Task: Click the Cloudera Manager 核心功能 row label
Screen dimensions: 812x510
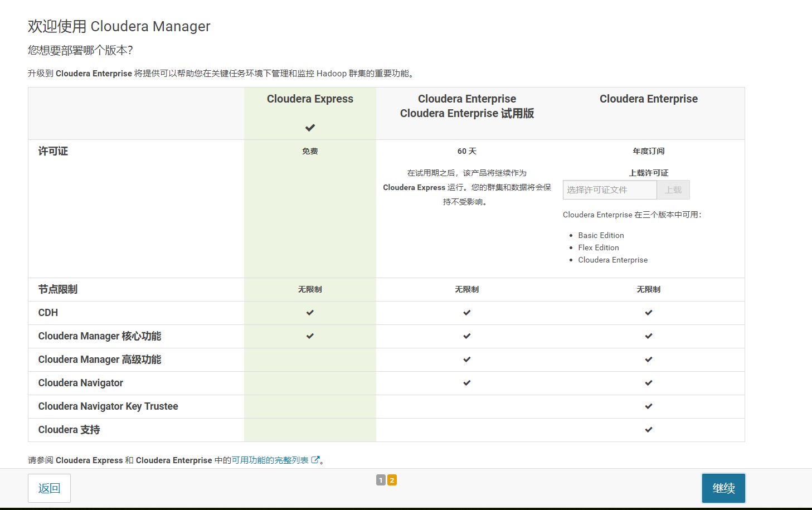Action: click(x=100, y=336)
